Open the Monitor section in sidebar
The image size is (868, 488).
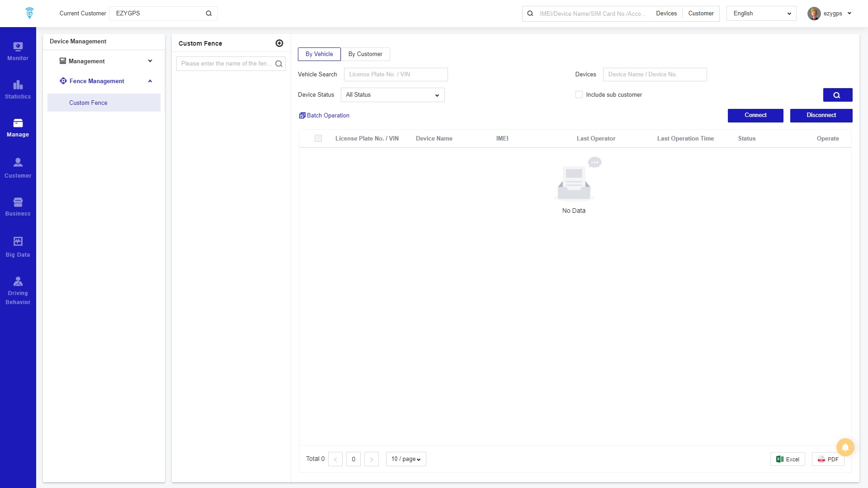click(18, 51)
